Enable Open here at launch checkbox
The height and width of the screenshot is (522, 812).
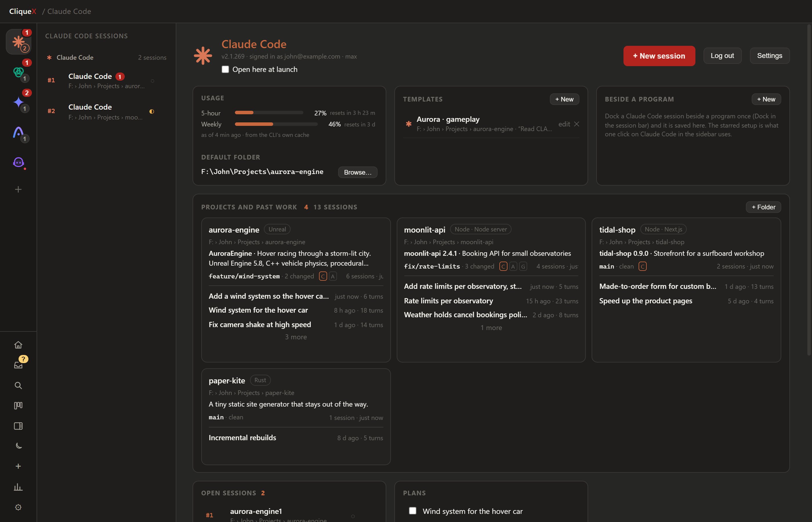coord(225,70)
